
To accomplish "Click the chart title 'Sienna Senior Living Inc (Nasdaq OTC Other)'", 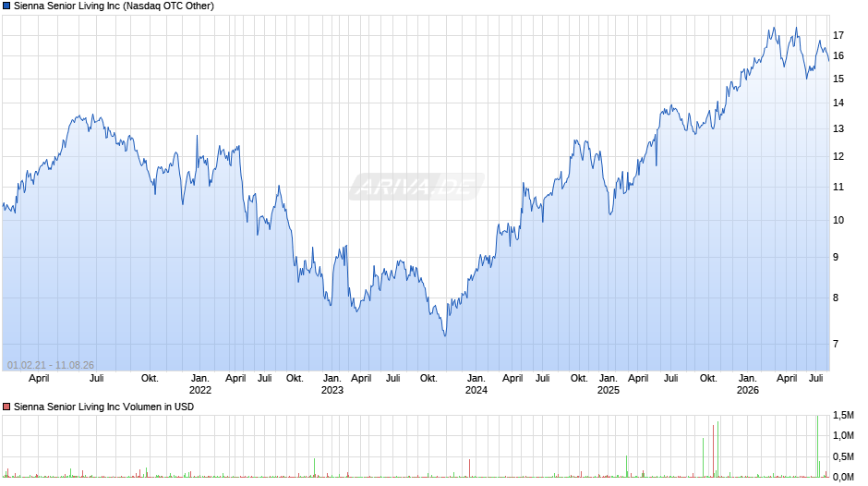I will click(x=114, y=6).
